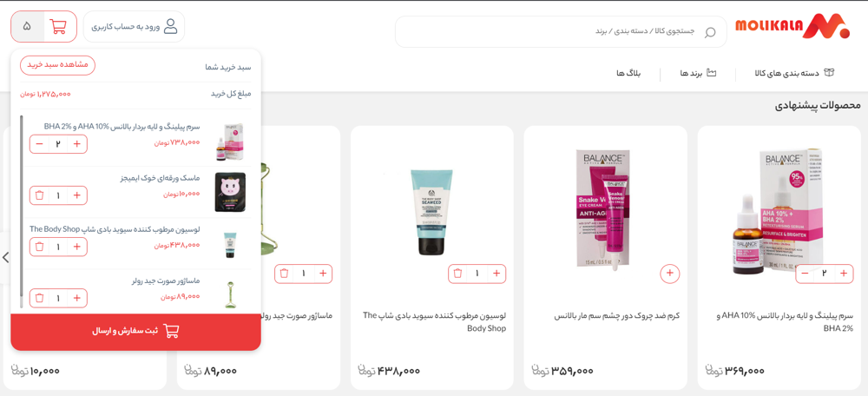The height and width of the screenshot is (396, 868).
Task: Open the product categories menu
Action: tap(793, 73)
